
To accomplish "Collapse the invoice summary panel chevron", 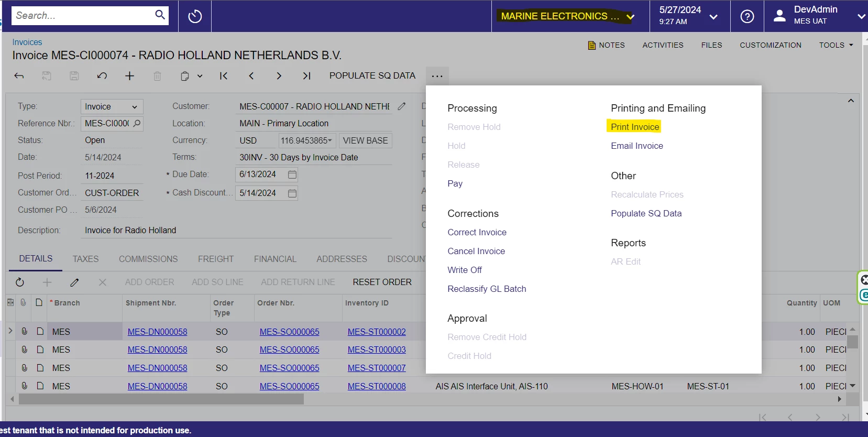I will 851,101.
